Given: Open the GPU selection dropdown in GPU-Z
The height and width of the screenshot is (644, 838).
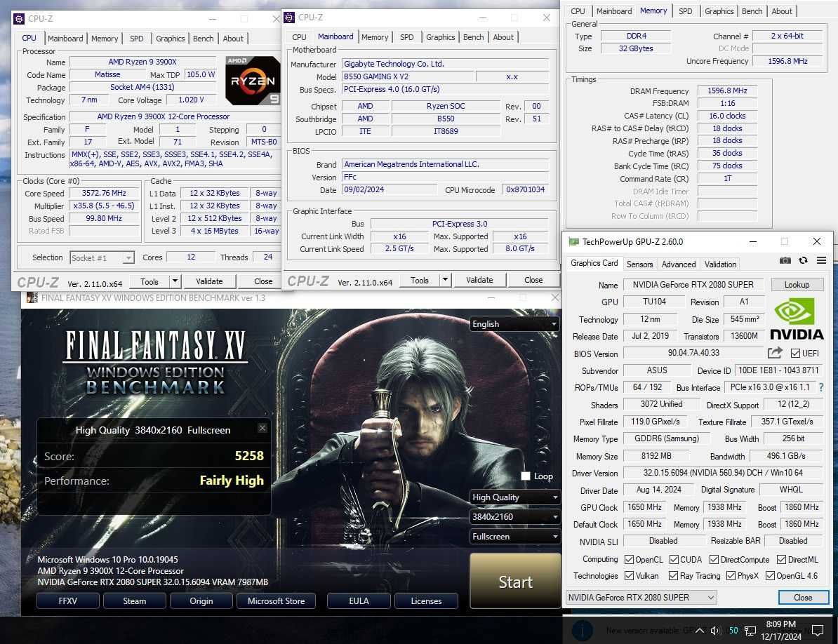Looking at the screenshot, I should [641, 597].
